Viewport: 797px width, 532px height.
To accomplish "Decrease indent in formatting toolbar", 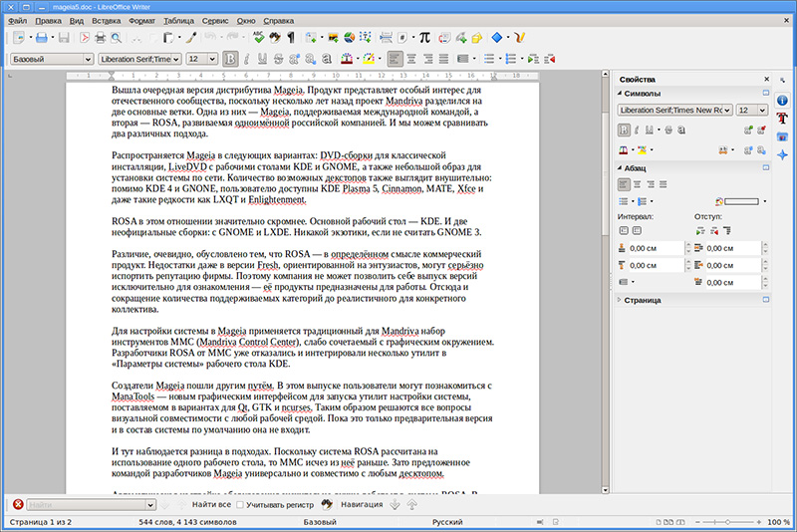I will 550,59.
